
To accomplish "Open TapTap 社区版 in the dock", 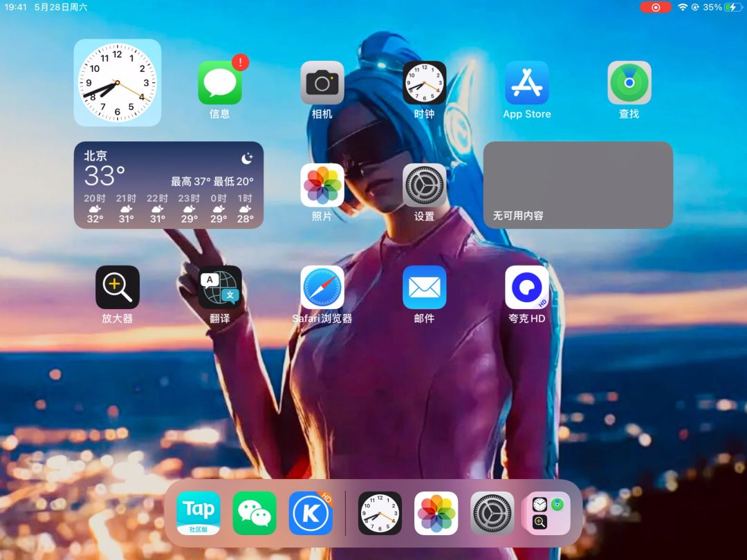I will (199, 513).
